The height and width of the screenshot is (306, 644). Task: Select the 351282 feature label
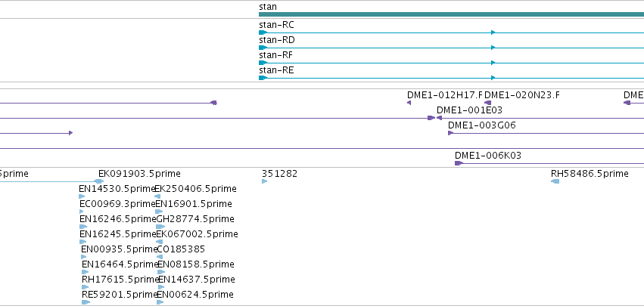click(x=280, y=174)
